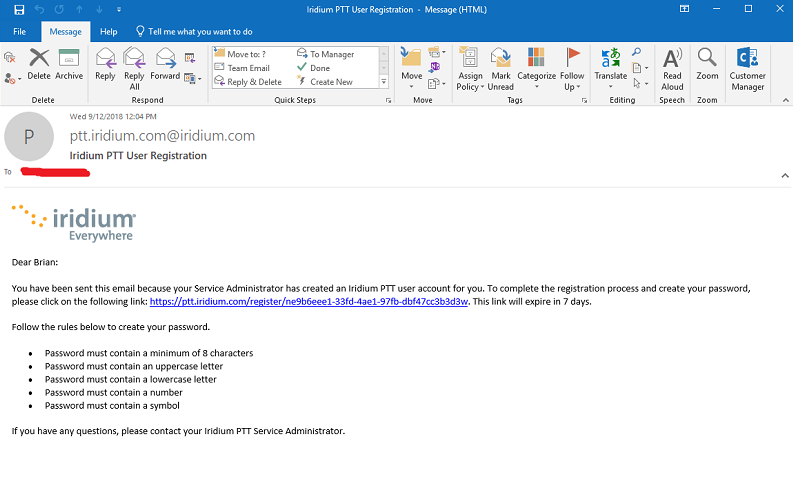
Task: Open the Select cursor dropdown
Action: tap(640, 83)
